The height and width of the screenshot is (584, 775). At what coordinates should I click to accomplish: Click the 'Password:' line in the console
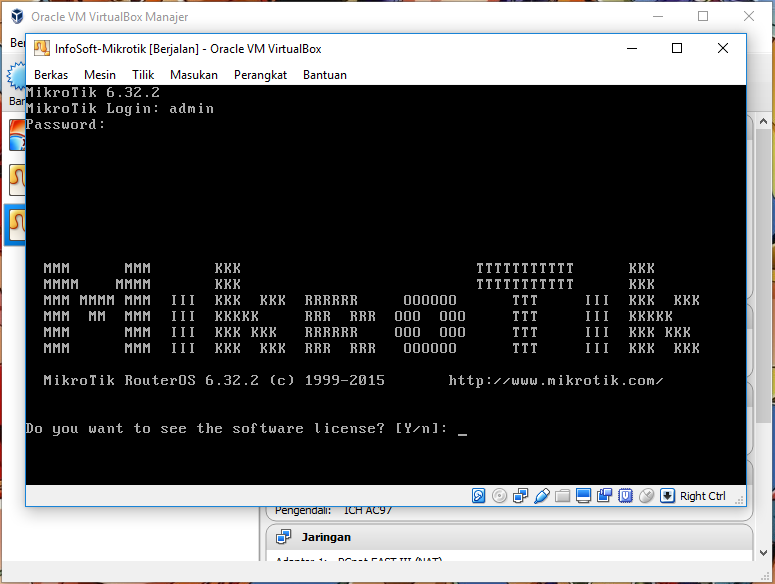coord(65,125)
